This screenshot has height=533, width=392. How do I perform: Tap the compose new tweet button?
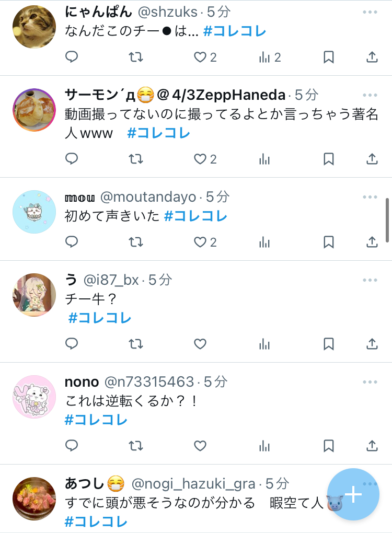[x=353, y=494]
